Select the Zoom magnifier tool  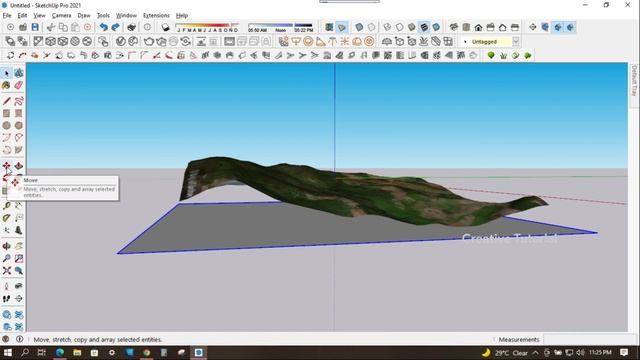point(7,258)
